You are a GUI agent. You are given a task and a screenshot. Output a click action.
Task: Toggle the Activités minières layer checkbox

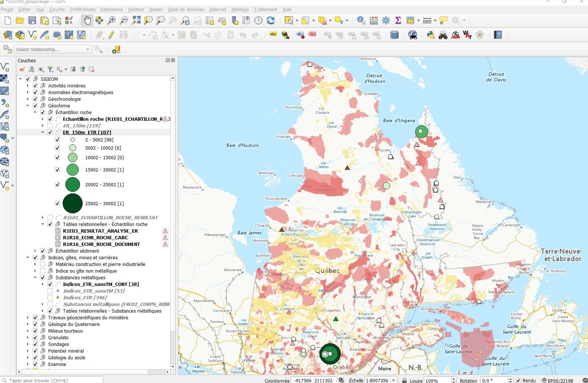click(x=35, y=86)
